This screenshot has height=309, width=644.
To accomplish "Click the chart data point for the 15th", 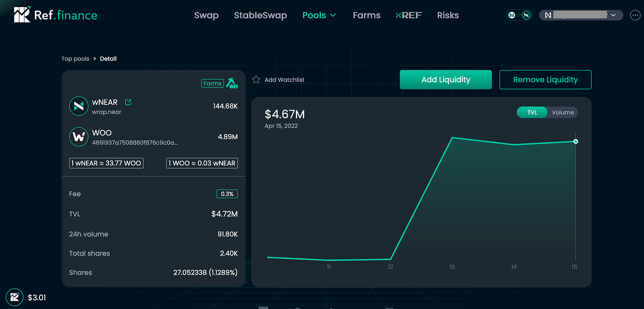I will [x=575, y=141].
